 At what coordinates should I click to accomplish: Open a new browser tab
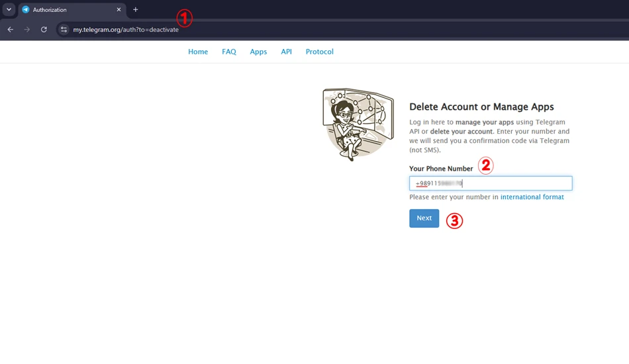point(136,10)
